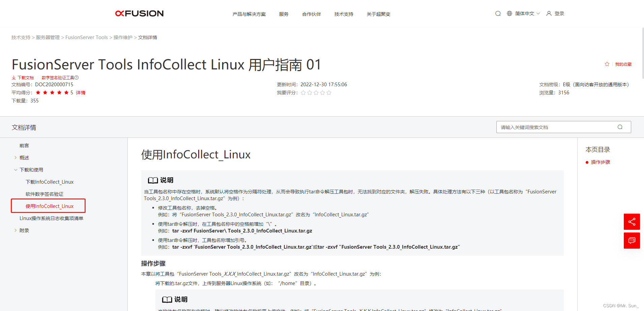Open the 技术支持 menu
The image size is (644, 311).
344,14
